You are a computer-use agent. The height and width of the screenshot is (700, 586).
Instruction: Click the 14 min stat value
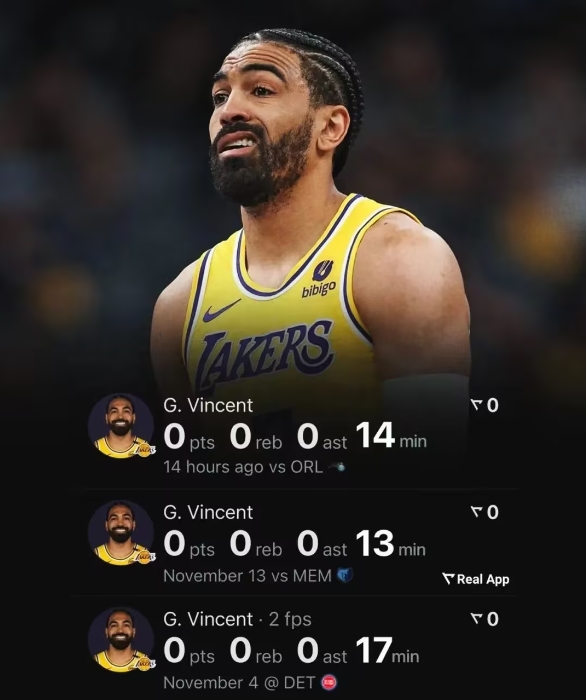pyautogui.click(x=391, y=436)
